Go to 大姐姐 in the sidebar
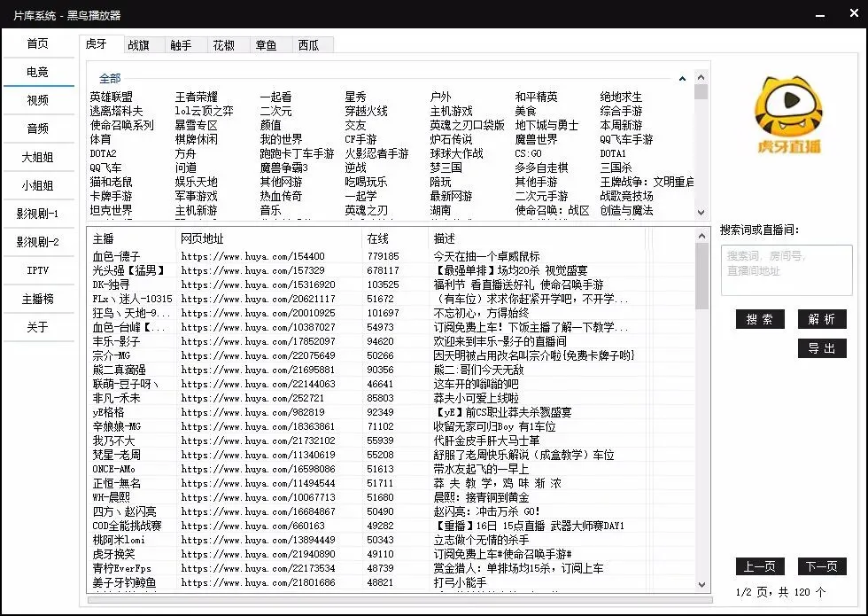 click(x=38, y=158)
